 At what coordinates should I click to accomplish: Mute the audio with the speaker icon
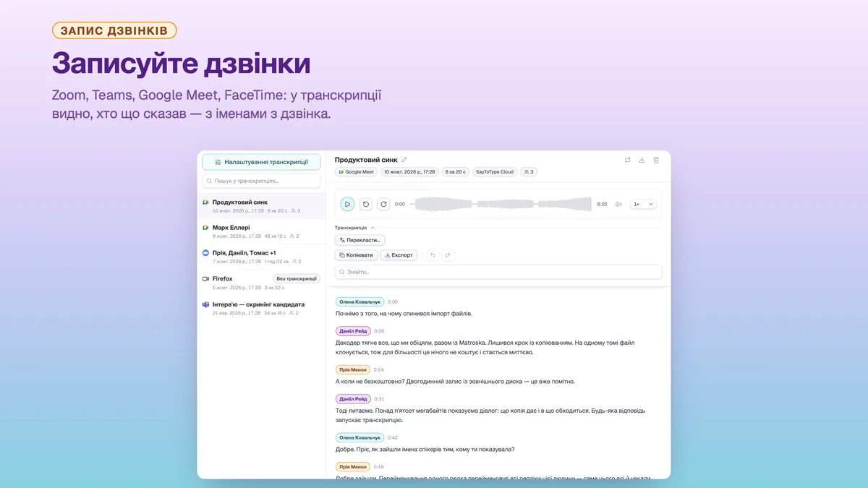coord(618,205)
